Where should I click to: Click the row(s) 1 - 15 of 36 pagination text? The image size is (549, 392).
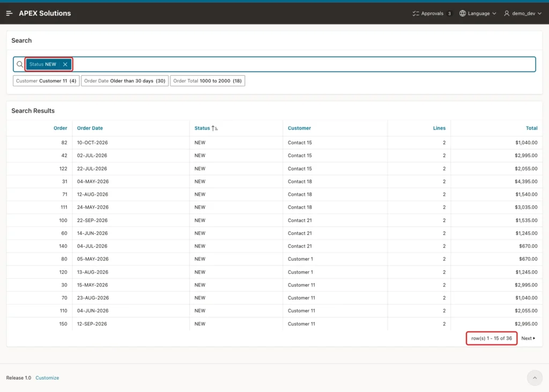492,338
